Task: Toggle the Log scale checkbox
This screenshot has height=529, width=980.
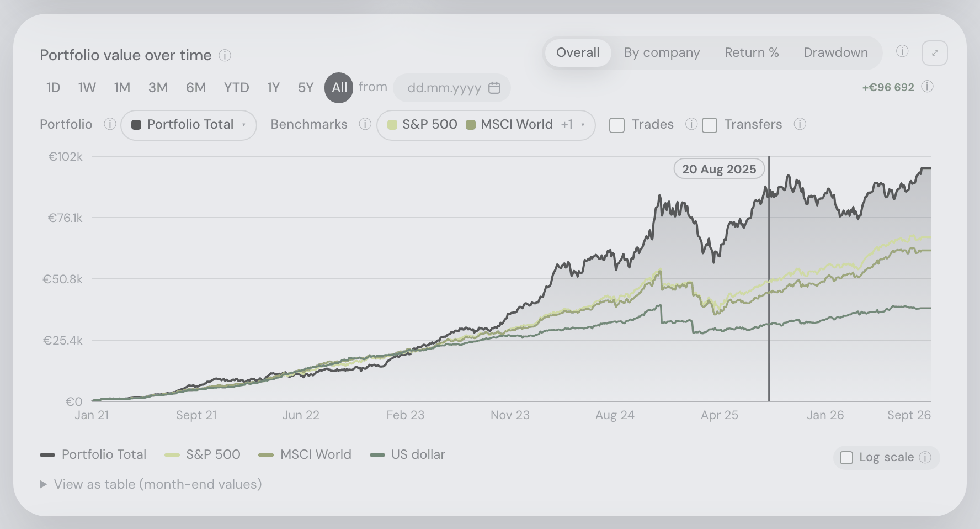Action: [846, 458]
